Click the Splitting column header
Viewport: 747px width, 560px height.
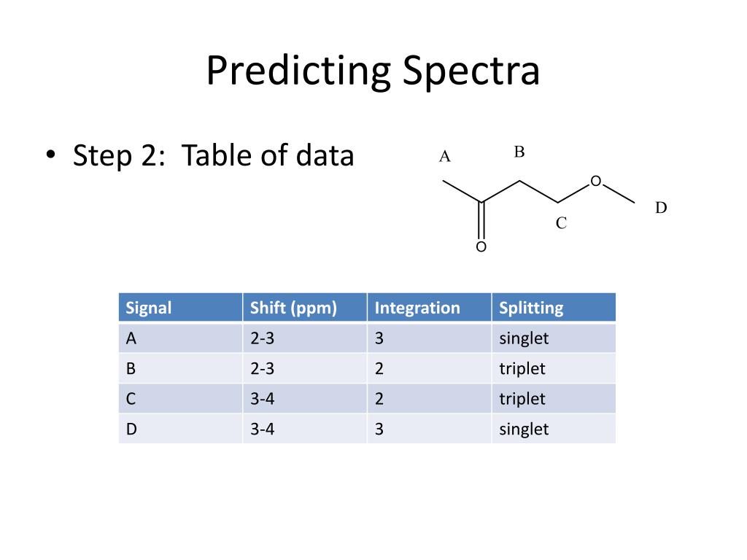554,307
